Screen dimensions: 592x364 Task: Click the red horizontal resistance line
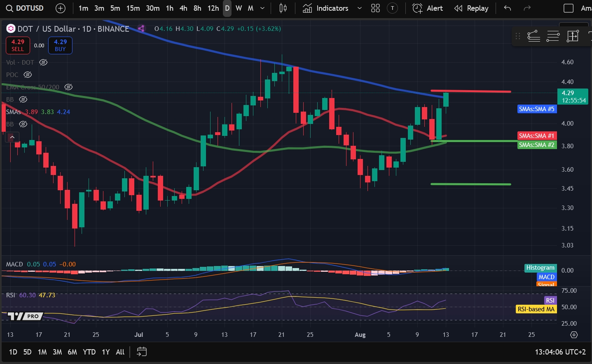(x=470, y=91)
